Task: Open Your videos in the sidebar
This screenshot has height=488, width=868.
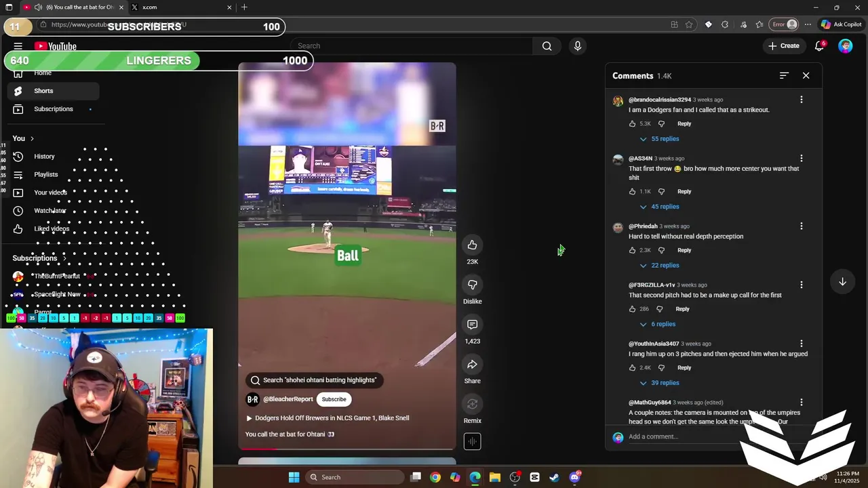Action: tap(53, 192)
